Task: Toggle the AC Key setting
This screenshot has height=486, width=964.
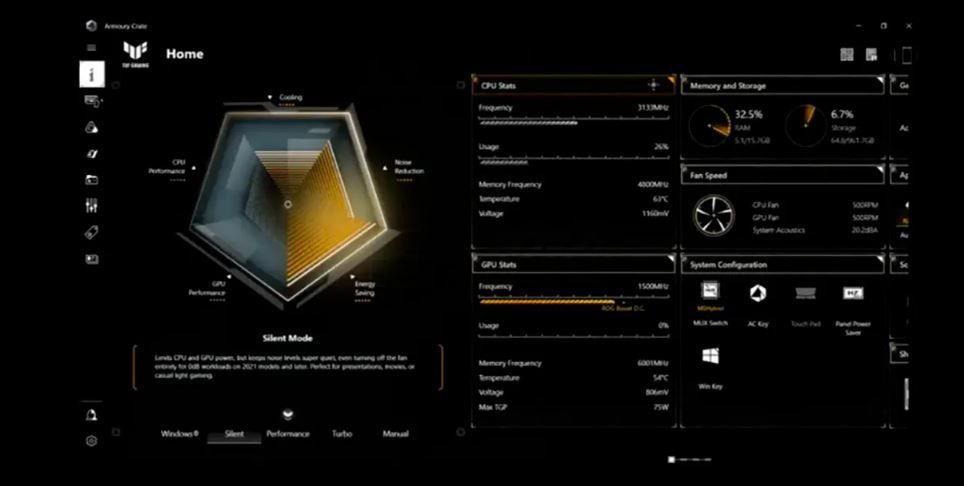Action: (x=758, y=293)
